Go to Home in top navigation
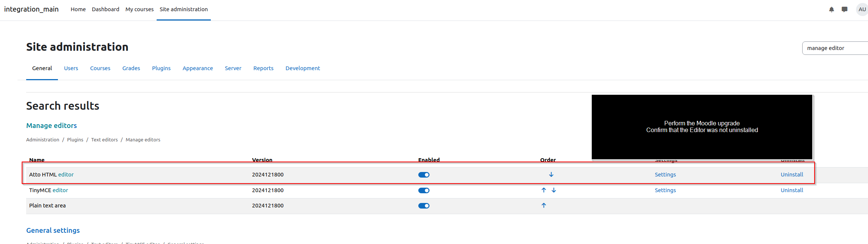Viewport: 868px width, 244px height. [78, 9]
